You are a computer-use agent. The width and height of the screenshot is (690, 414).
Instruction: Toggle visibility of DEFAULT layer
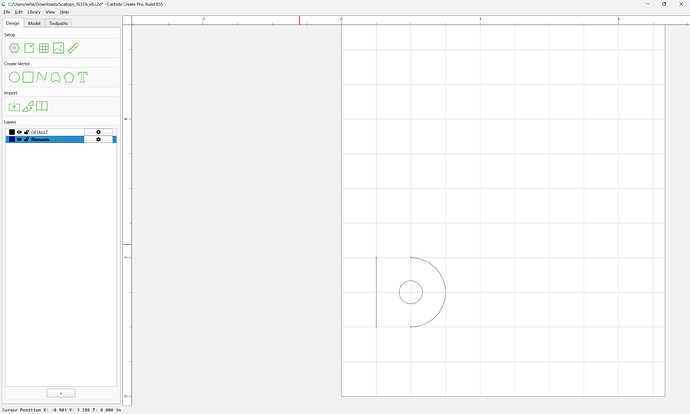[19, 132]
